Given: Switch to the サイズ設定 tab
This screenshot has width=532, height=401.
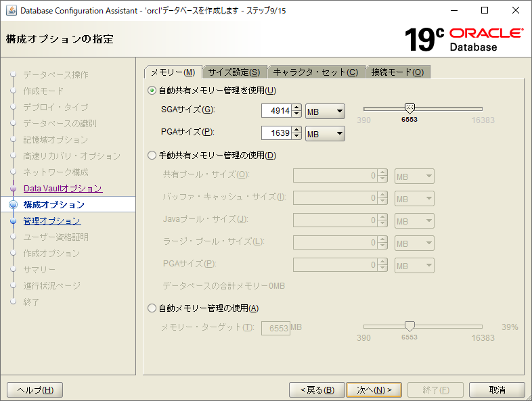Looking at the screenshot, I should point(234,72).
